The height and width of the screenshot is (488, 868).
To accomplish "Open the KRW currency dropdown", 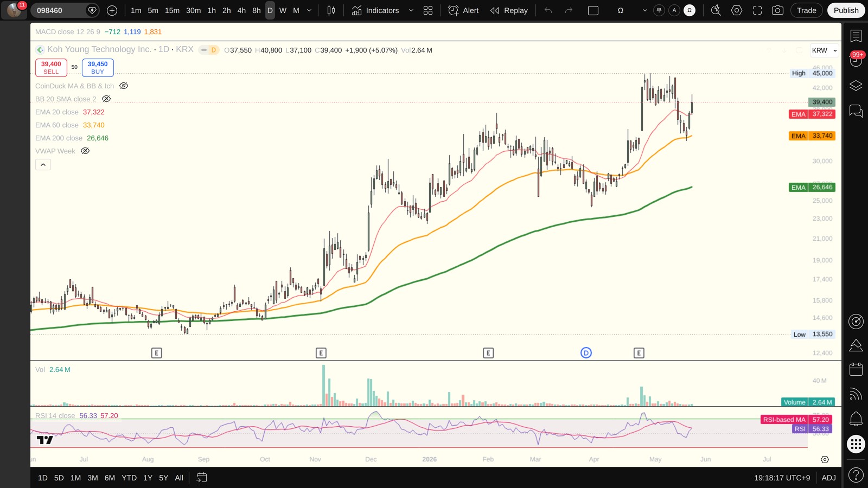I will (825, 50).
